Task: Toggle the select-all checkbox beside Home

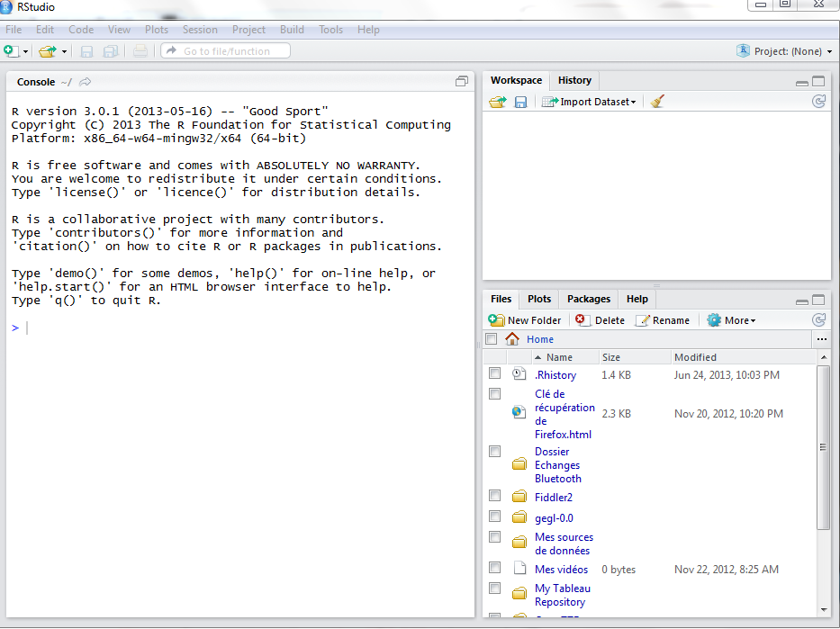Action: (x=492, y=339)
